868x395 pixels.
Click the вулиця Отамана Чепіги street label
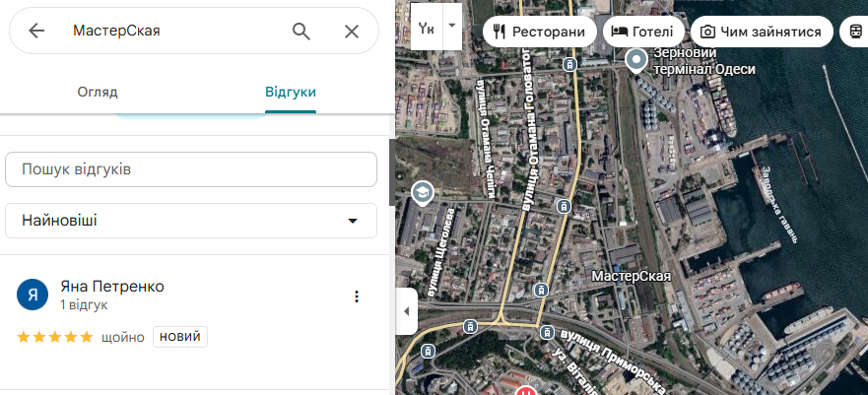pyautogui.click(x=486, y=138)
